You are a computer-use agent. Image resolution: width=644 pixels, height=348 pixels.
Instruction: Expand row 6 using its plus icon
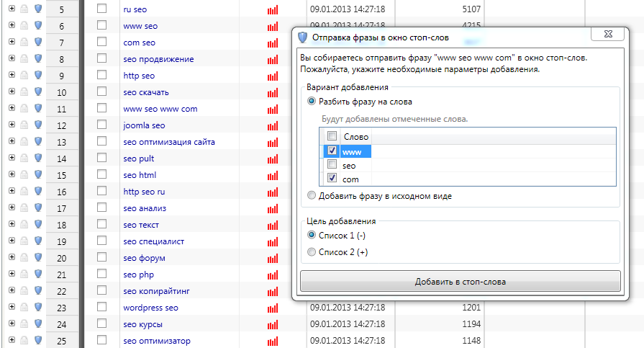(12, 26)
